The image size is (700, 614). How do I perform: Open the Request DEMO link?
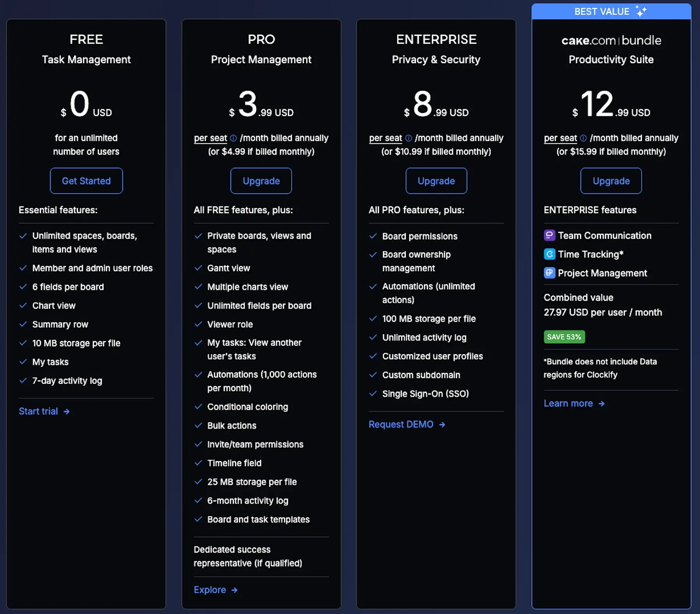407,424
